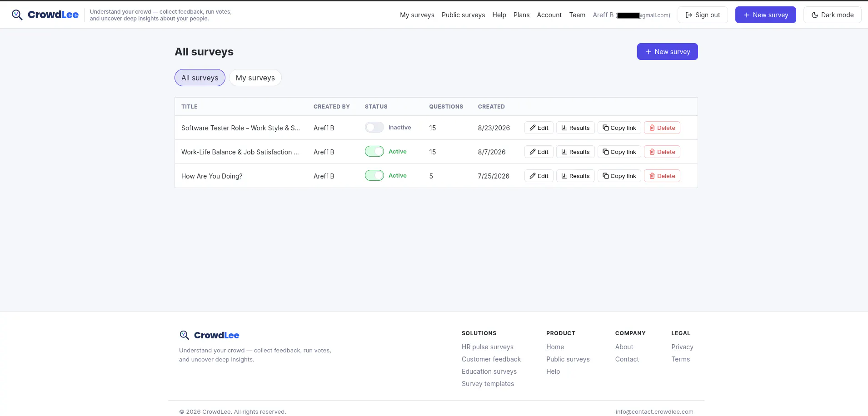Deactivate the Work-Life Balance survey toggle

click(x=374, y=152)
